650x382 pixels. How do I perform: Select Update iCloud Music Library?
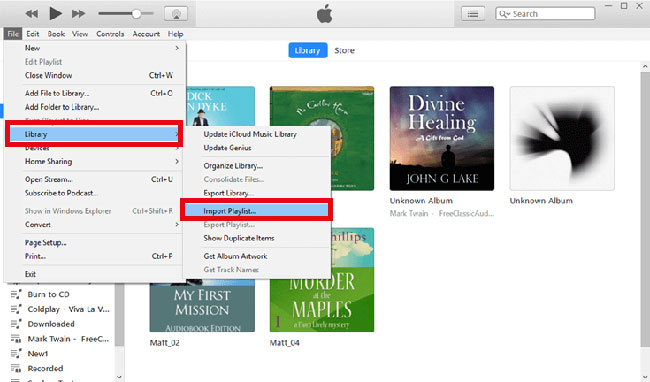(257, 134)
